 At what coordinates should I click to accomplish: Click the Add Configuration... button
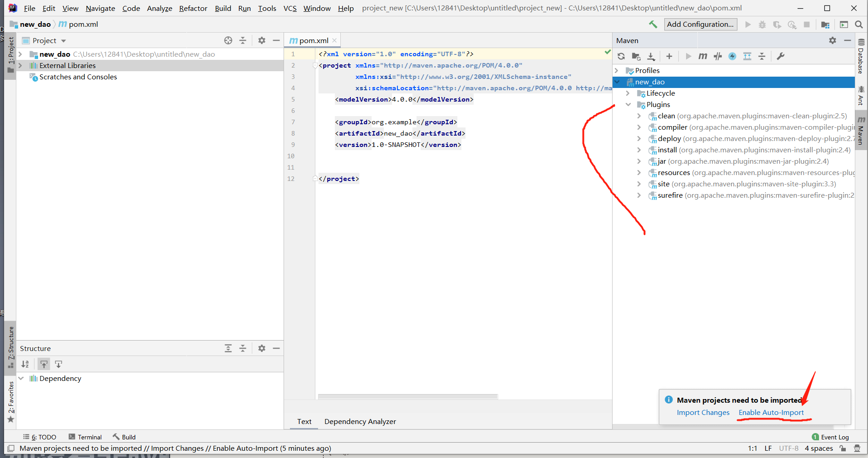click(701, 24)
